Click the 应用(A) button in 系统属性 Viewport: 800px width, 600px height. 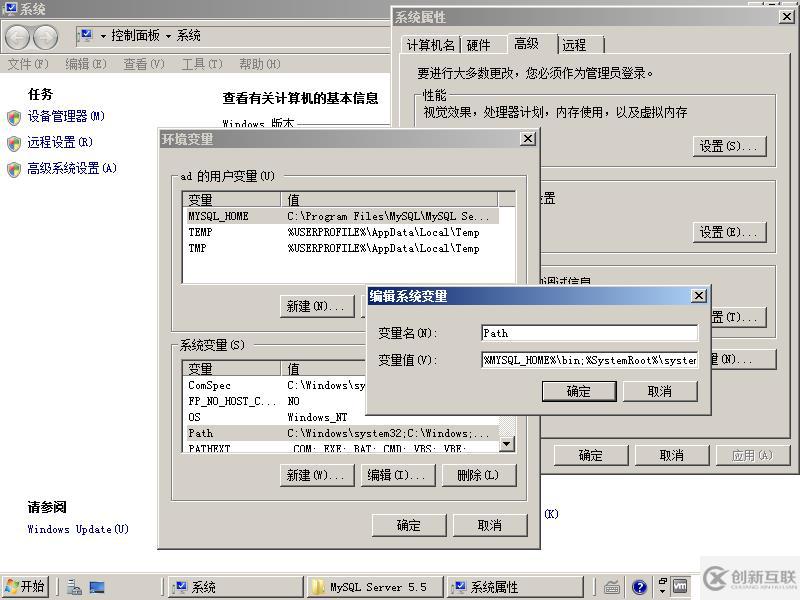point(753,455)
